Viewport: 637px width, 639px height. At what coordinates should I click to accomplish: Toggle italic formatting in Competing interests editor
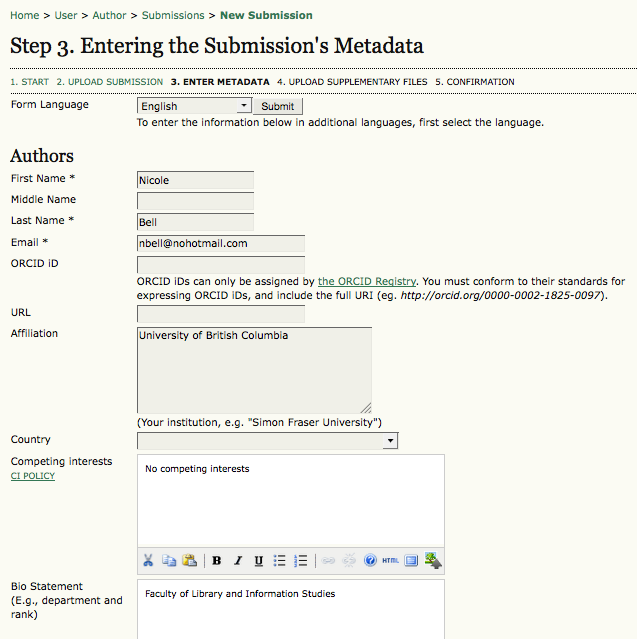238,561
